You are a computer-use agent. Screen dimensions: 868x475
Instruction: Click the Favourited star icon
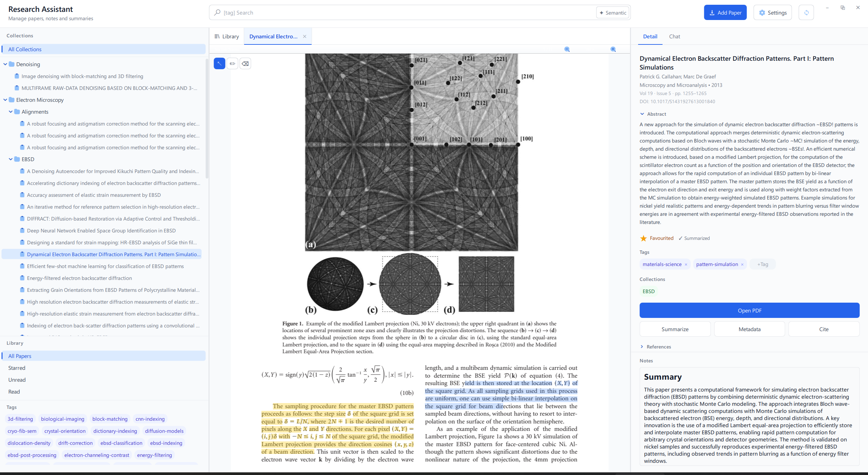point(643,238)
